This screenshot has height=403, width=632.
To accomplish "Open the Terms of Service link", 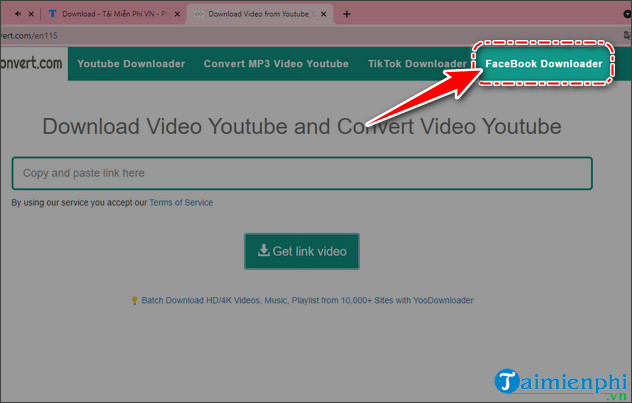I will tap(181, 202).
